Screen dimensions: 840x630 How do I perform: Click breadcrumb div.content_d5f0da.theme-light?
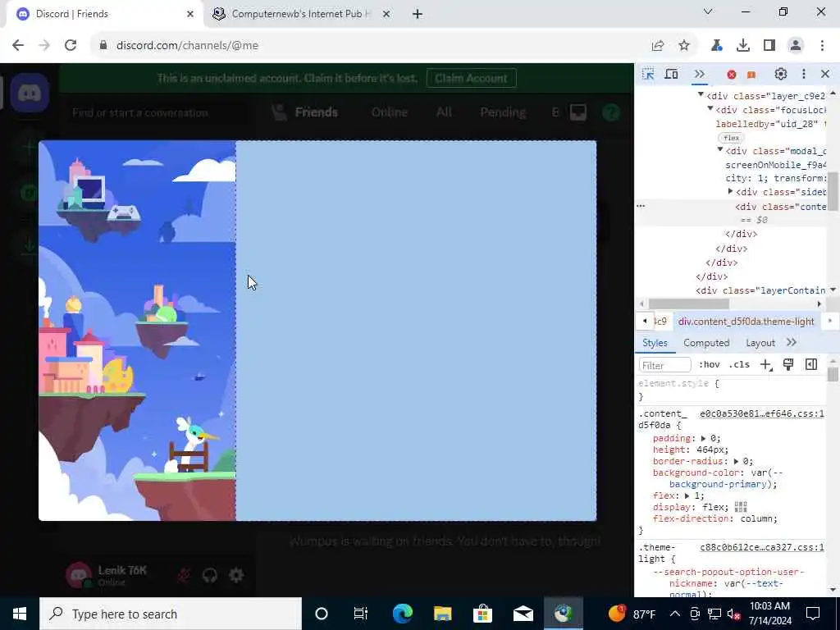point(746,322)
